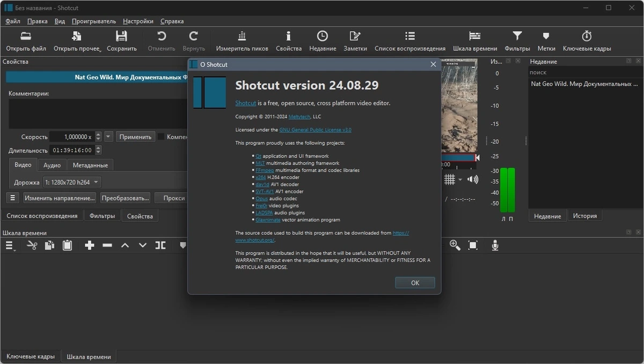644x364 pixels.
Task: Open the Справка menu
Action: [172, 21]
